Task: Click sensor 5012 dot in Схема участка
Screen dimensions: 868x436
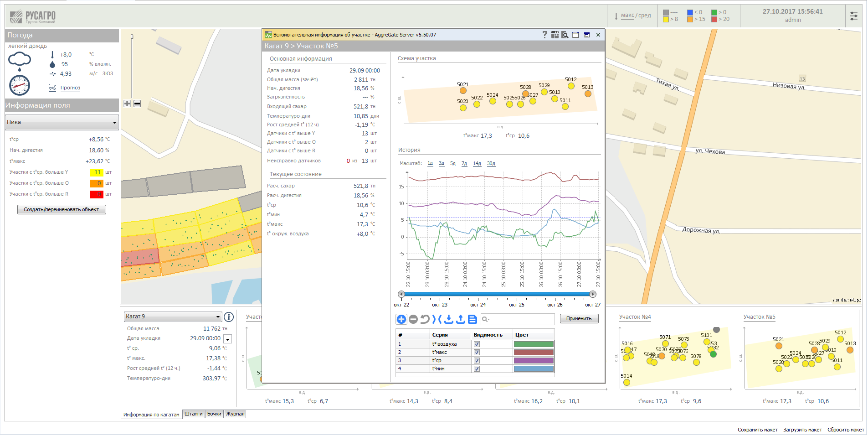Action: pyautogui.click(x=571, y=86)
